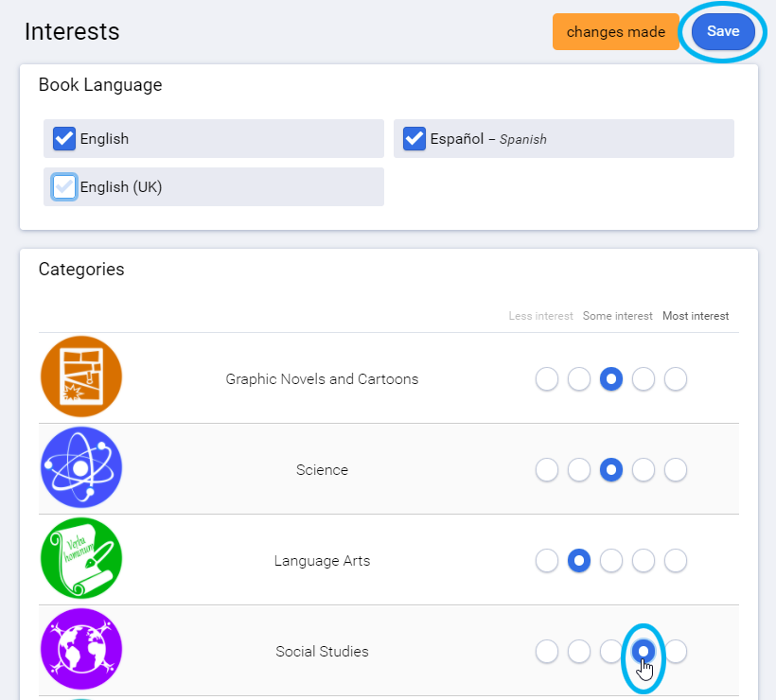Set Language Arts to most interest

point(676,561)
